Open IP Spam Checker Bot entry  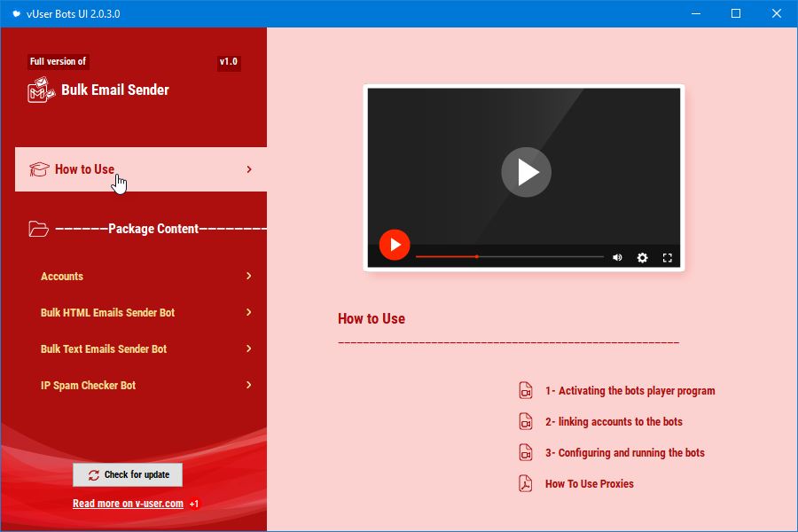click(88, 386)
